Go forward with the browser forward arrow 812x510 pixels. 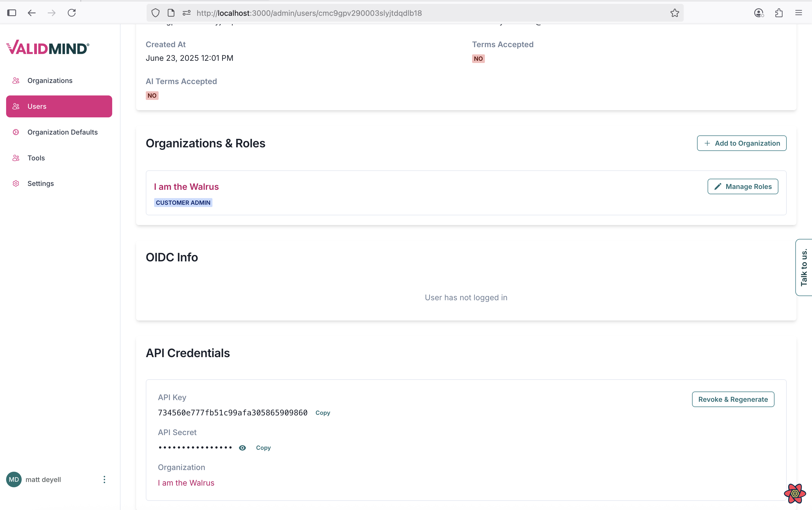(52, 13)
